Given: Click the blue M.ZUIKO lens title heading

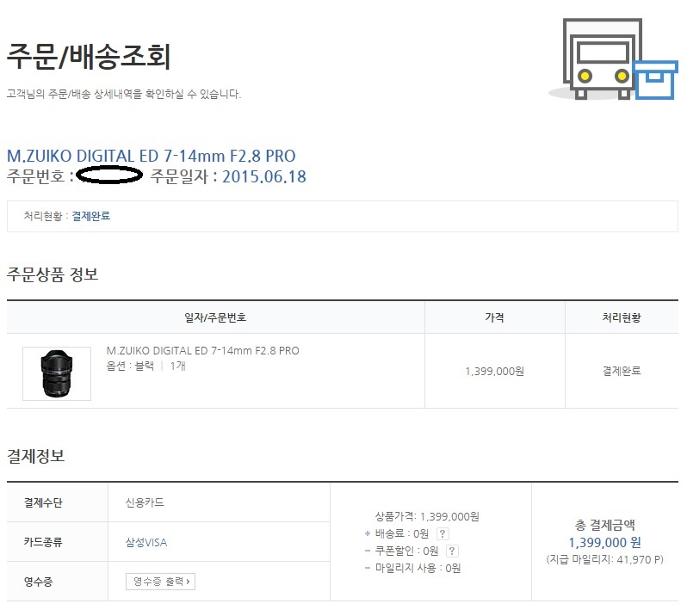Looking at the screenshot, I should [x=152, y=157].
